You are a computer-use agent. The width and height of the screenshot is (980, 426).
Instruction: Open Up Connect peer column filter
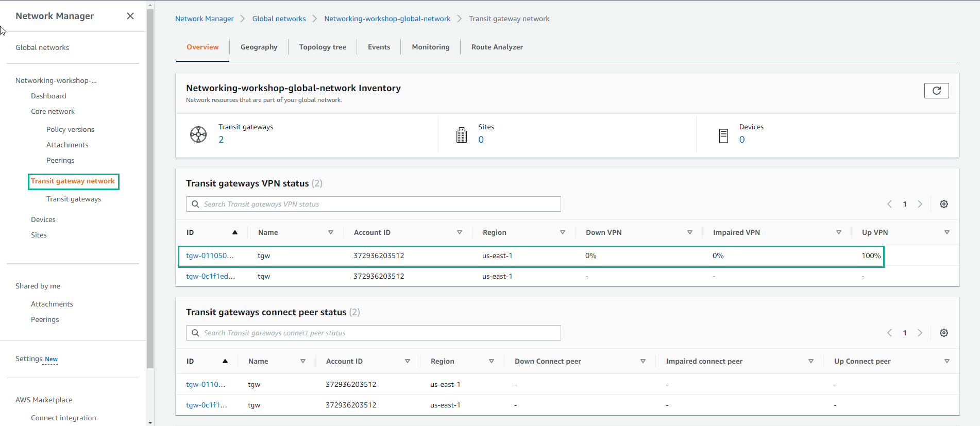click(x=947, y=361)
